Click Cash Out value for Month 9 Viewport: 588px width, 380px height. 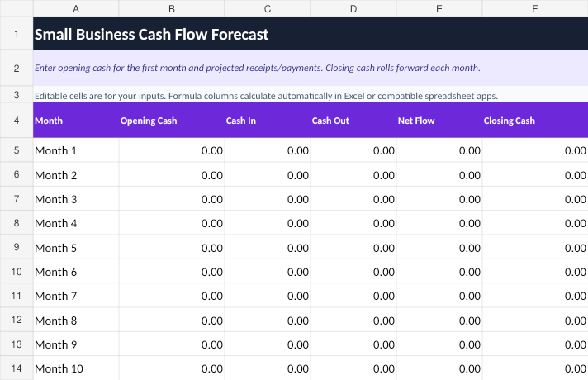(x=353, y=344)
